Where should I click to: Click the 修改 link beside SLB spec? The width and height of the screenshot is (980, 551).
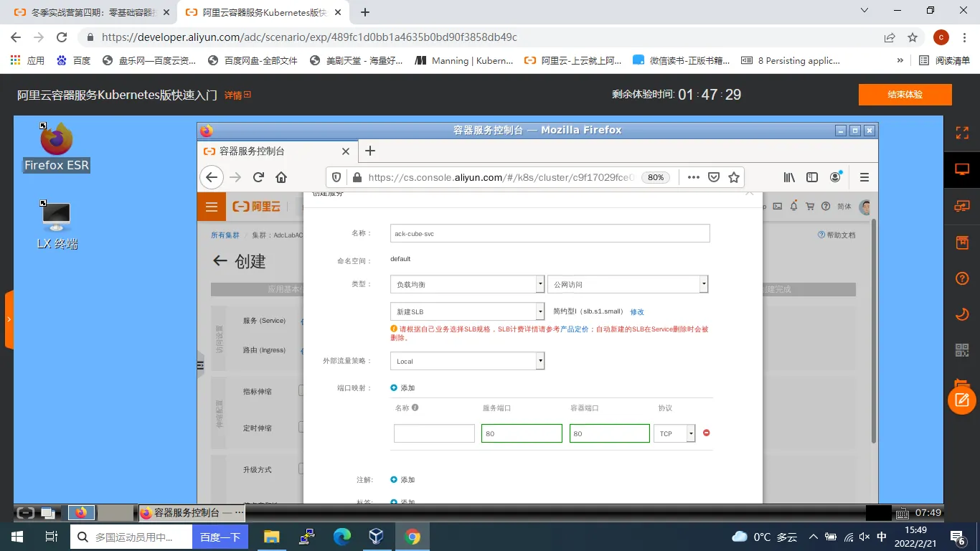click(x=637, y=311)
